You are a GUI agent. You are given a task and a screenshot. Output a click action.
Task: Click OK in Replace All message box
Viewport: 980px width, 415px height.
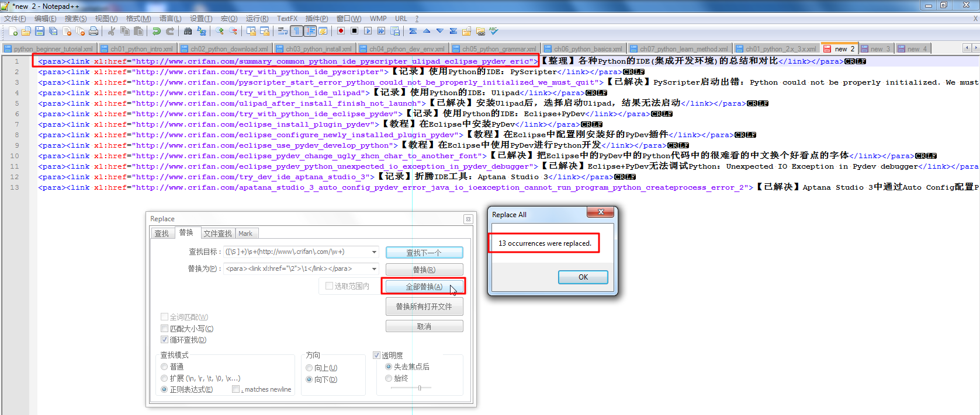[x=583, y=277]
